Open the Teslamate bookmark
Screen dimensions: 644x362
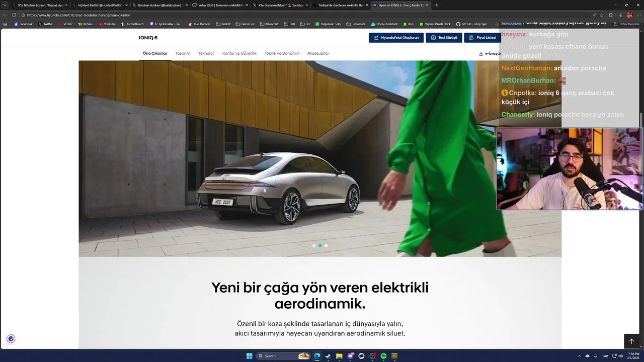pyautogui.click(x=356, y=24)
